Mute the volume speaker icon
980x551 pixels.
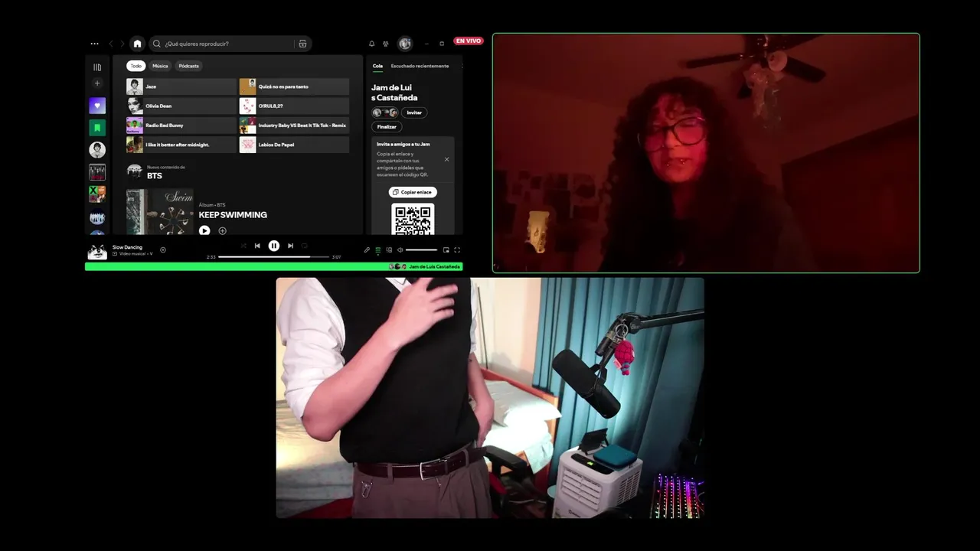(x=400, y=249)
